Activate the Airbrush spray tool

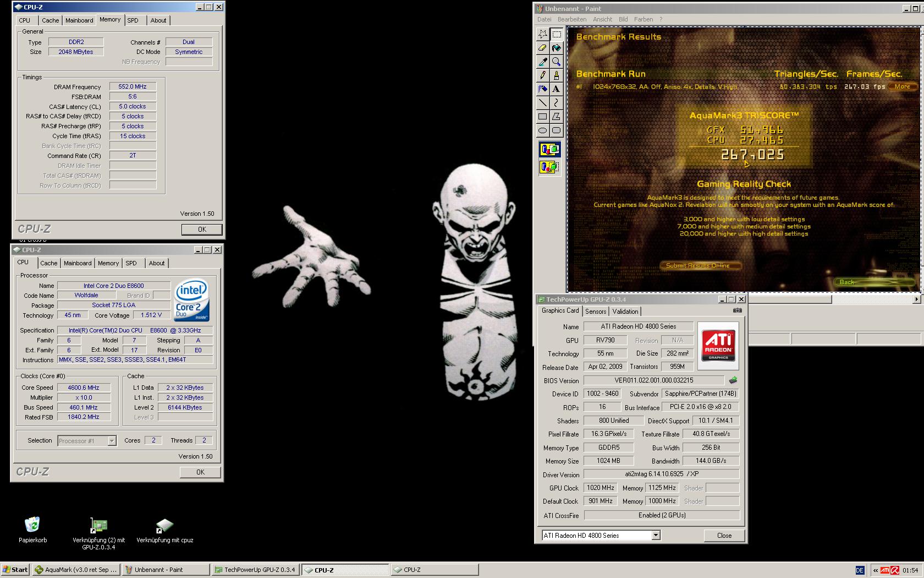[x=542, y=89]
